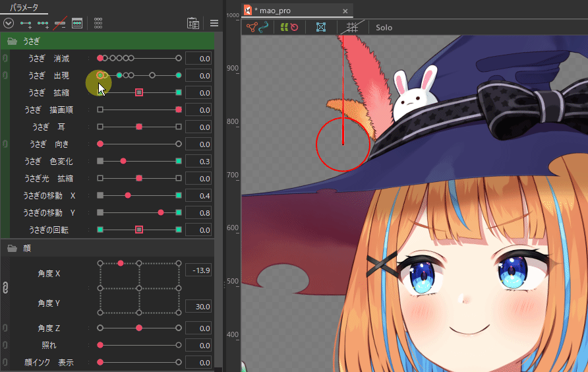Click the clipboard parameter settings icon
This screenshot has width=588, height=372.
click(x=193, y=23)
